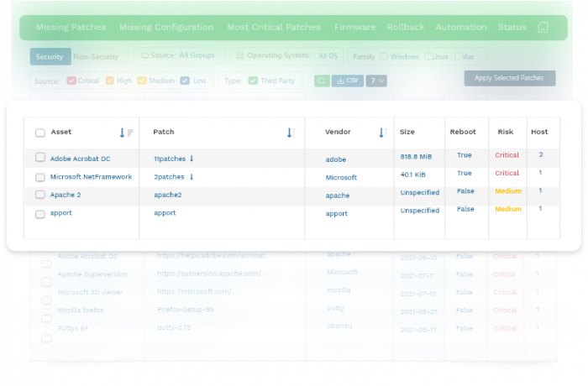This screenshot has width=588, height=386.
Task: Switch to the Non-Security filter
Action: point(96,56)
